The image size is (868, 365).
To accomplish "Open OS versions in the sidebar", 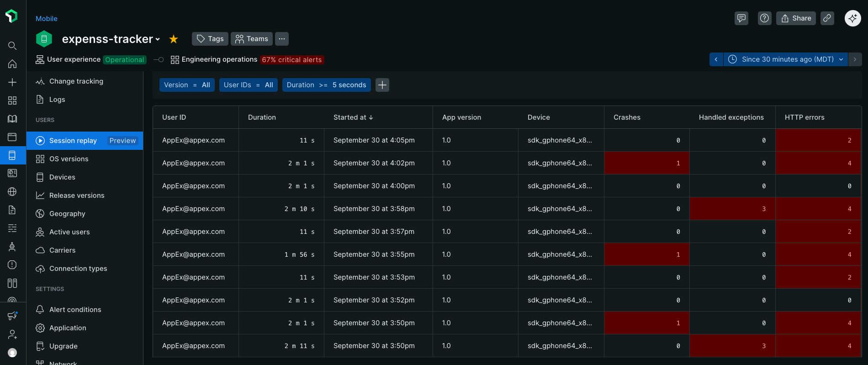I will click(x=69, y=159).
